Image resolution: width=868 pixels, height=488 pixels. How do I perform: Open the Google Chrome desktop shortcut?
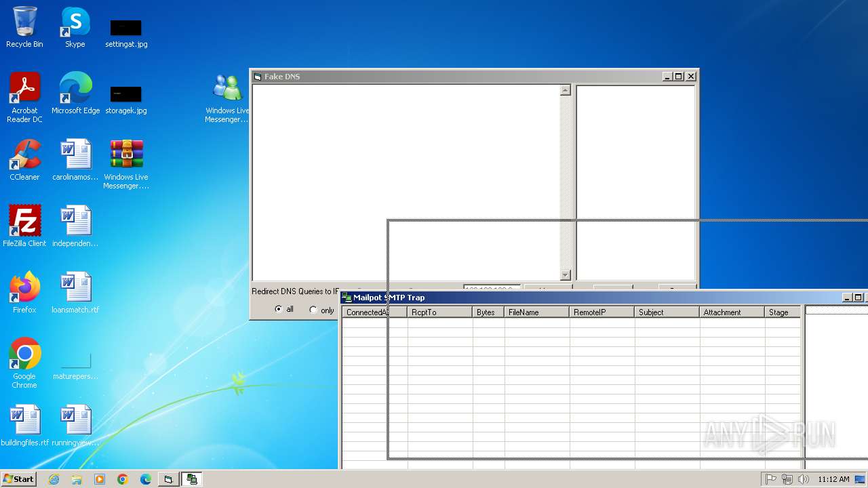[x=24, y=363]
